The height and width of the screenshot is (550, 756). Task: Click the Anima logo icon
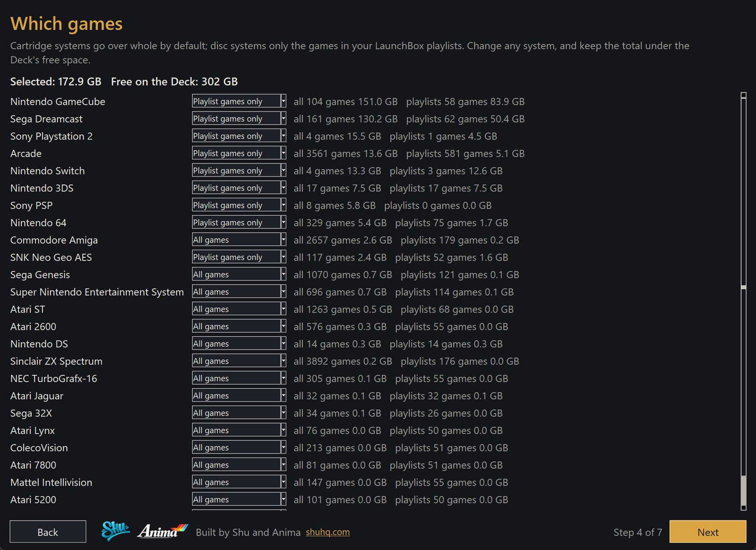pos(163,532)
